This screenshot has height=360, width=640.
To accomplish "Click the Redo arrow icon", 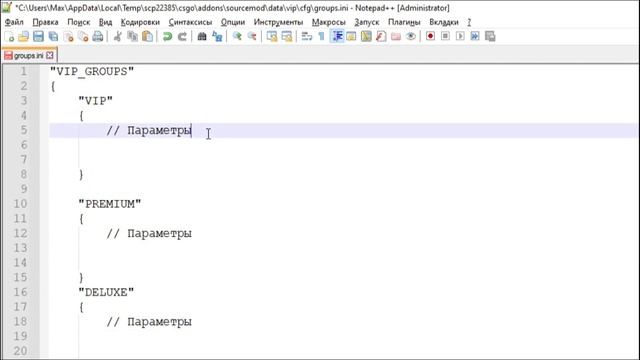I will click(x=182, y=37).
